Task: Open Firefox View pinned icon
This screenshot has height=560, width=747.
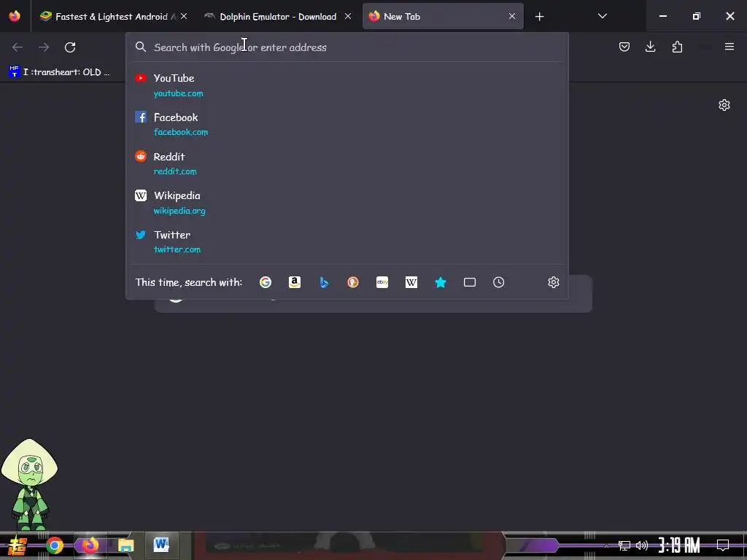Action: pos(15,16)
